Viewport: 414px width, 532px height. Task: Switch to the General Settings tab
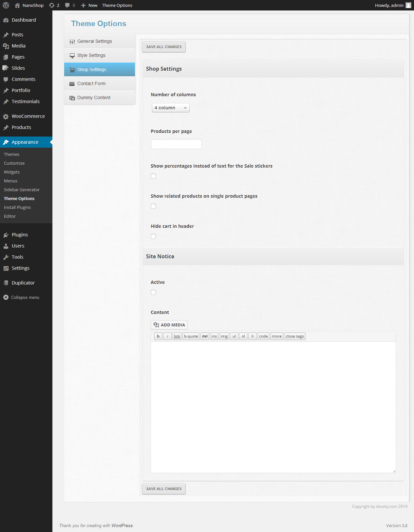pos(95,41)
